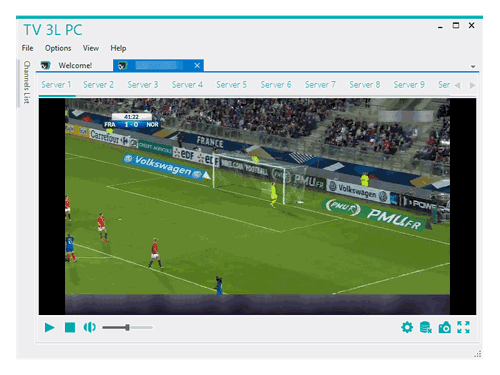Open the Options menu
The image size is (500, 375).
click(58, 48)
